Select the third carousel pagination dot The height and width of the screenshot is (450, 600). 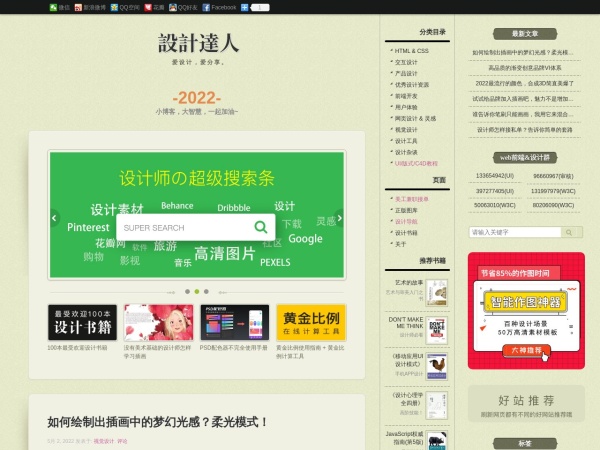[x=206, y=291]
